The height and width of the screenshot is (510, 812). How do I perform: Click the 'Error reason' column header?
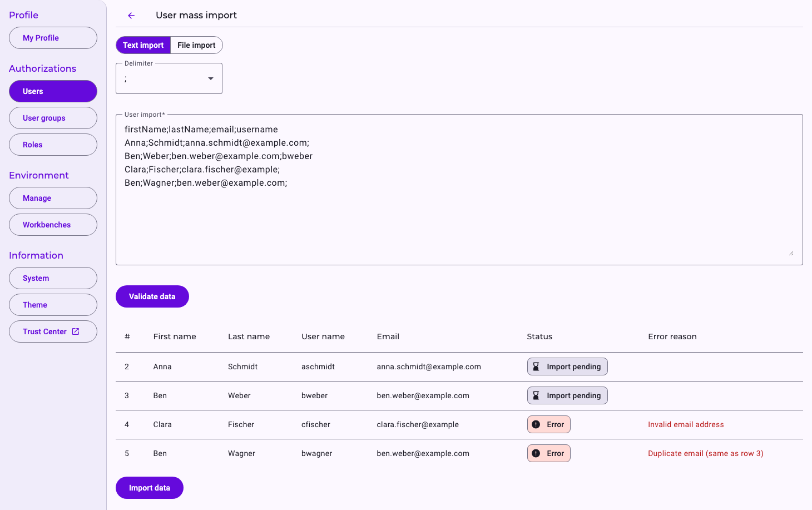672,336
